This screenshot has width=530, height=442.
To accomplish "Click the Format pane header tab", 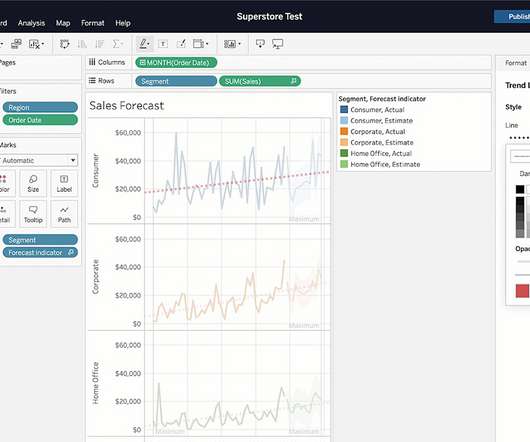I will point(516,63).
